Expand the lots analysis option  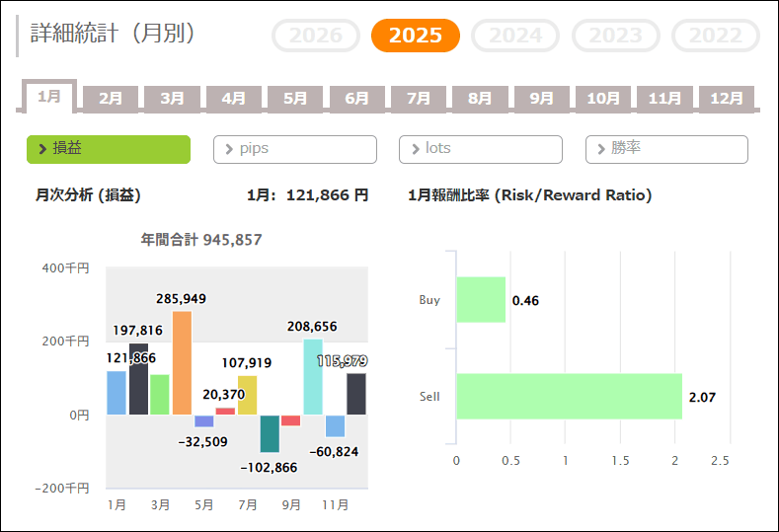coord(480,149)
